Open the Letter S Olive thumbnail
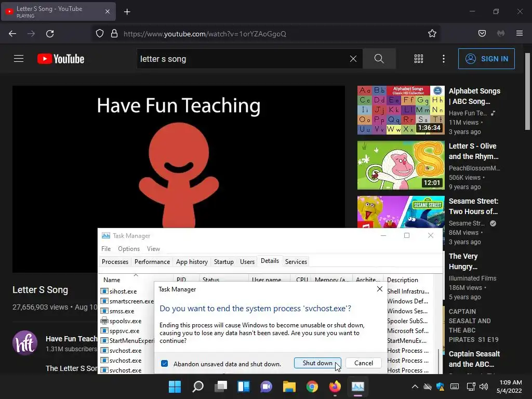 (x=401, y=165)
